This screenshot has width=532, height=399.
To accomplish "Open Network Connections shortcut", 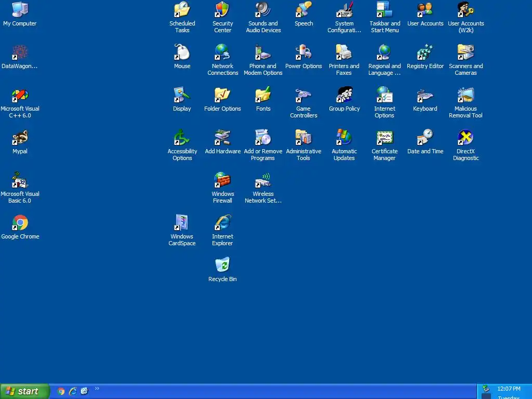I will pos(222,60).
